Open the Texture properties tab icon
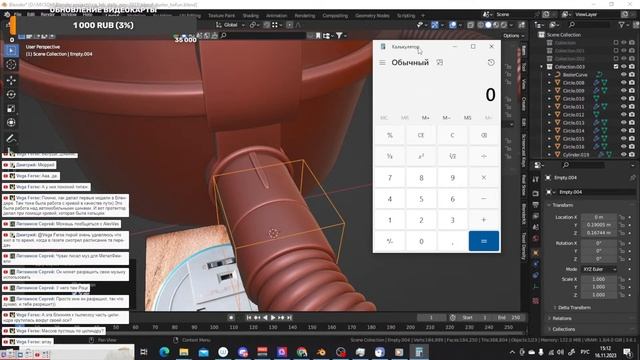 click(x=536, y=301)
